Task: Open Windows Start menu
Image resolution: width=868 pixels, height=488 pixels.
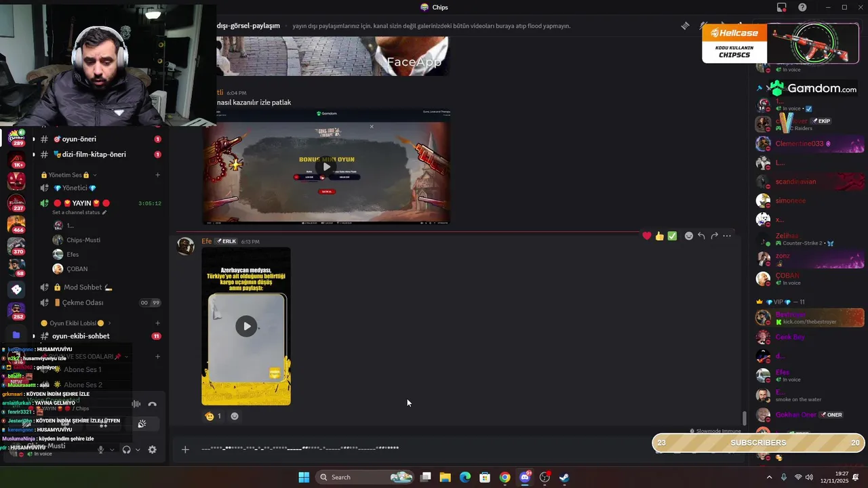Action: (304, 477)
